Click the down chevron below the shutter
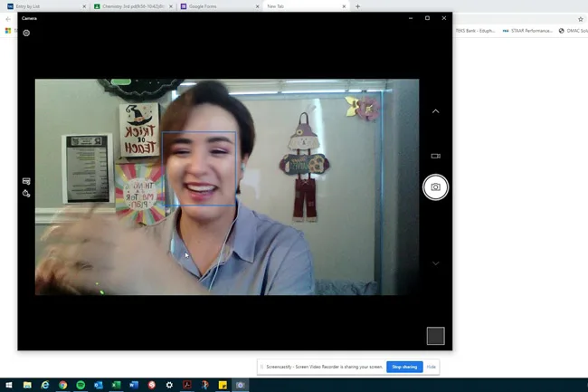Viewport: 588px width, 392px height. click(435, 263)
